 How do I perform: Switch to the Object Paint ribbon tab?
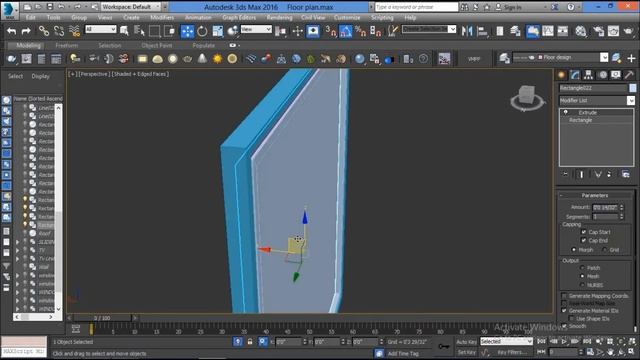pos(157,45)
